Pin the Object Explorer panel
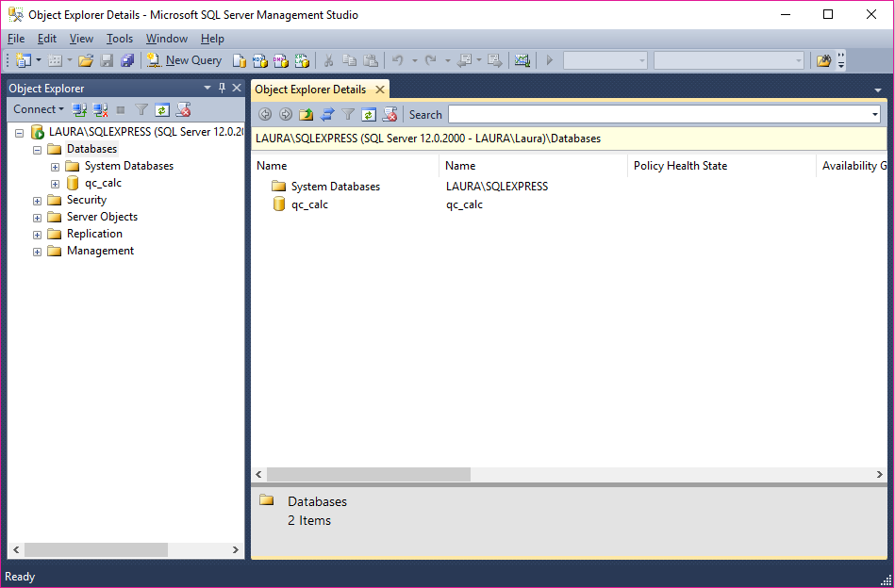The width and height of the screenshot is (895, 588). [x=222, y=88]
